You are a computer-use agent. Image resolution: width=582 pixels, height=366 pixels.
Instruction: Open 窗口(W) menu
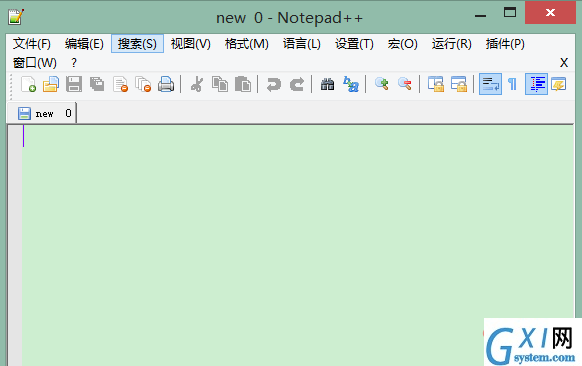click(x=35, y=62)
